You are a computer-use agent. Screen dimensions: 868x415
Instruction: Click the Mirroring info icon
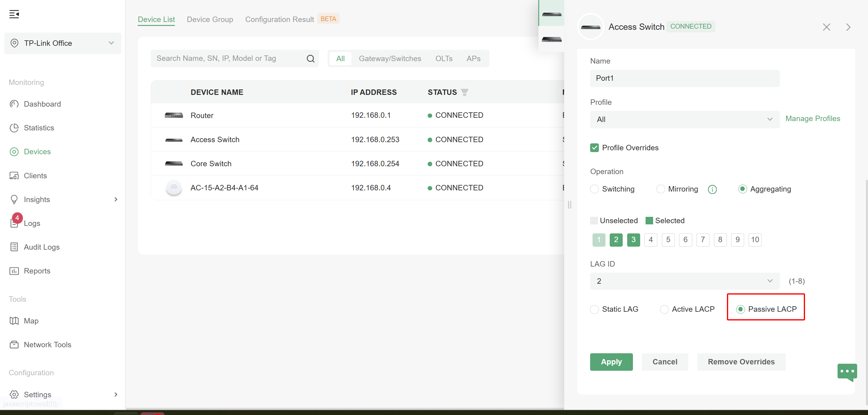pos(712,189)
